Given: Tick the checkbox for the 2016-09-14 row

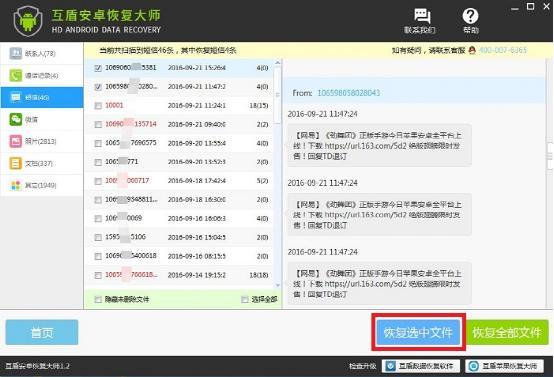Looking at the screenshot, I should (x=98, y=275).
